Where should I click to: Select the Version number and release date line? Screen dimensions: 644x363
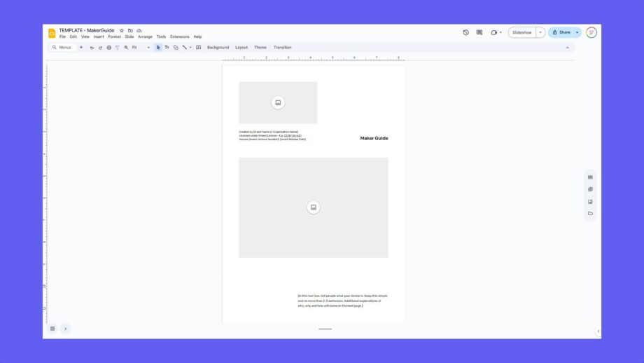(x=272, y=139)
